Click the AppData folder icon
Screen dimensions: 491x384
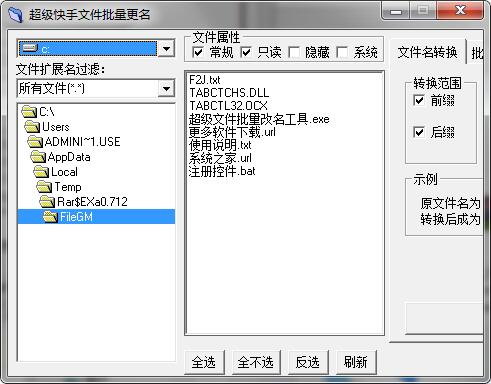tap(38, 157)
